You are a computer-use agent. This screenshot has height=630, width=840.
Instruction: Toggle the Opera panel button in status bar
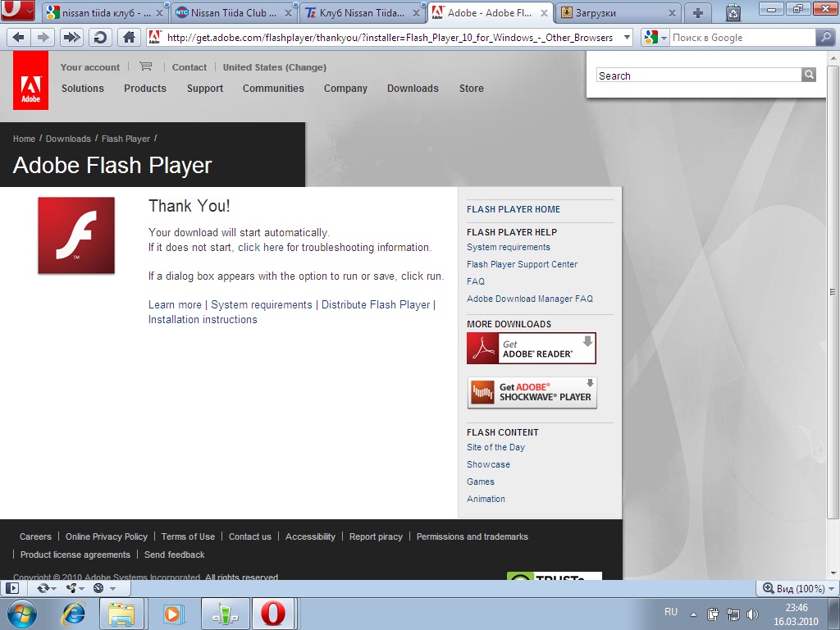[x=11, y=588]
